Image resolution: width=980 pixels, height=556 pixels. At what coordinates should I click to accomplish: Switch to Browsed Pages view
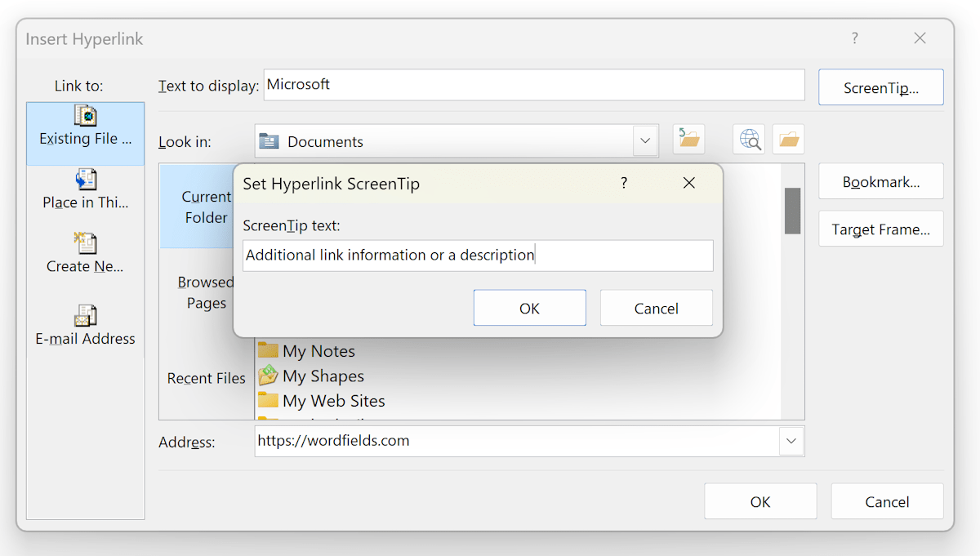coord(206,292)
